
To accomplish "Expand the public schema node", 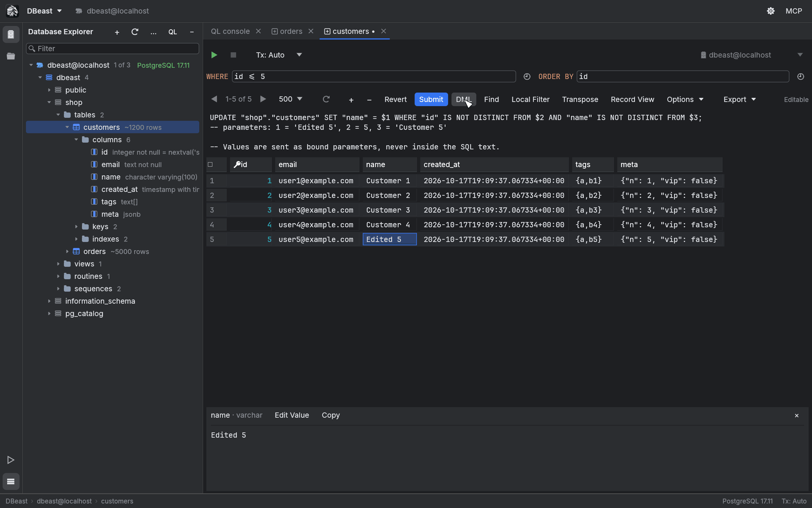I will (x=49, y=90).
